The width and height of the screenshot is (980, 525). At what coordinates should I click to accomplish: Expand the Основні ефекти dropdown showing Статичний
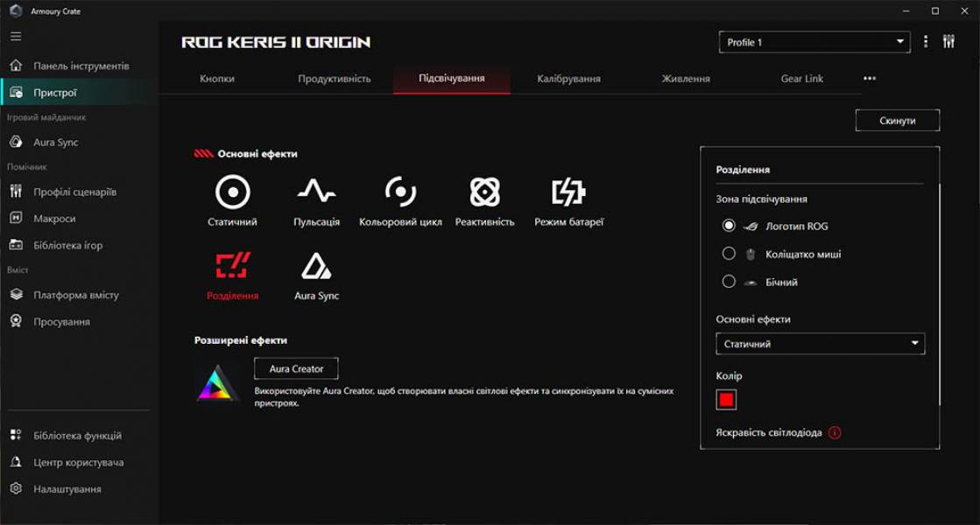820,343
